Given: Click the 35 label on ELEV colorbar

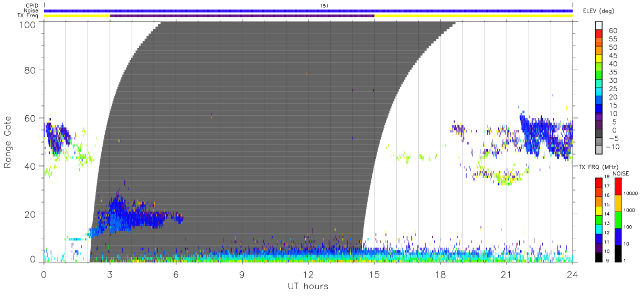Looking at the screenshot, I should click(612, 72).
